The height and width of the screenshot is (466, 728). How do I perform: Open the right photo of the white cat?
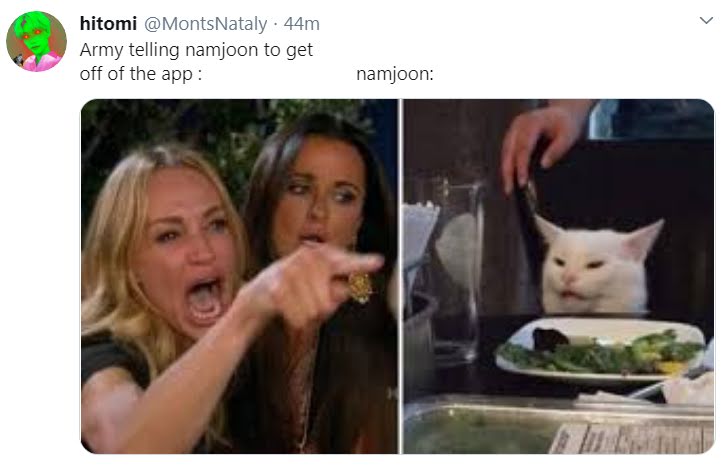559,276
